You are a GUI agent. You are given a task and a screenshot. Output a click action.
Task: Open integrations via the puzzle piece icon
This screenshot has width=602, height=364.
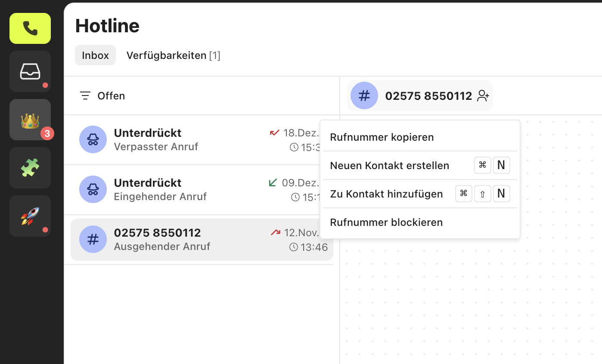(30, 167)
